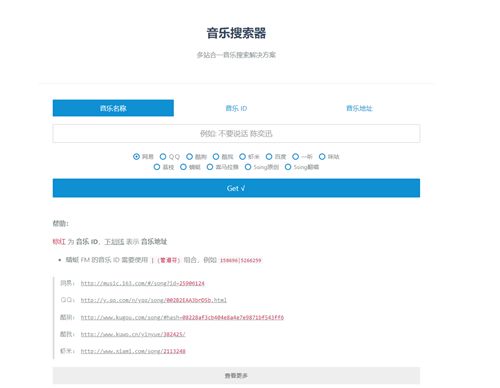Switch to the 音乐 ID tab
The image size is (500, 388).
[236, 108]
